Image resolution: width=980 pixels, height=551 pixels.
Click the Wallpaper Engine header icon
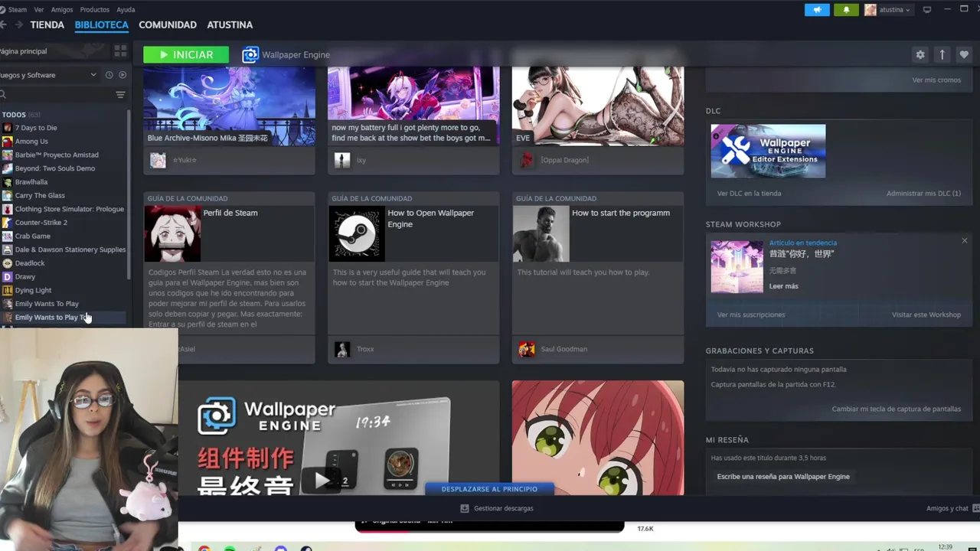click(x=250, y=55)
